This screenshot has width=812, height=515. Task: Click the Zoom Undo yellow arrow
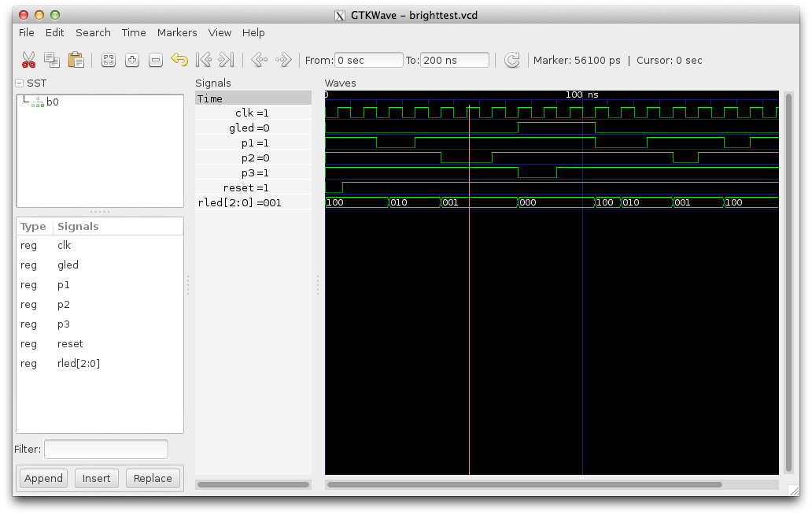[x=179, y=60]
